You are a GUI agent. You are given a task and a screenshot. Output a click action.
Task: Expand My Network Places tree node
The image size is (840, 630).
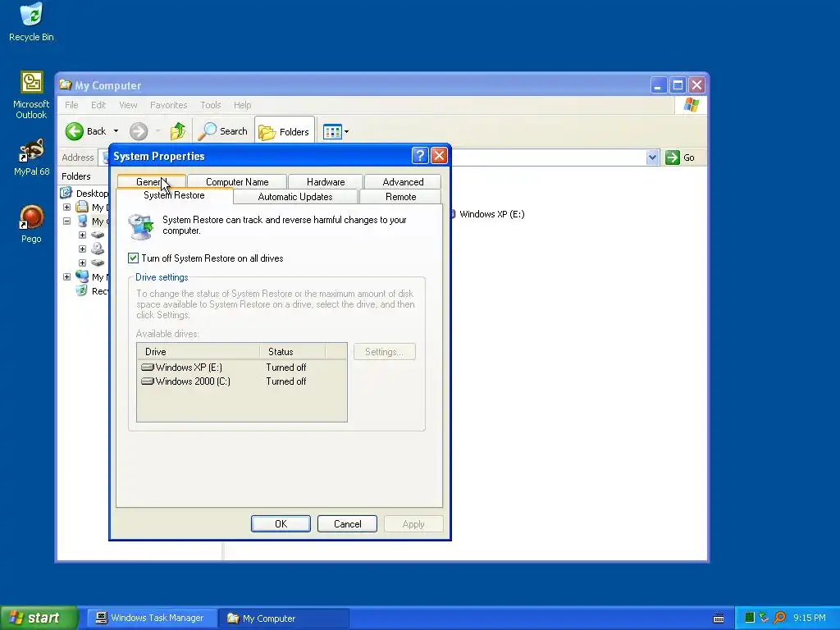pos(67,277)
